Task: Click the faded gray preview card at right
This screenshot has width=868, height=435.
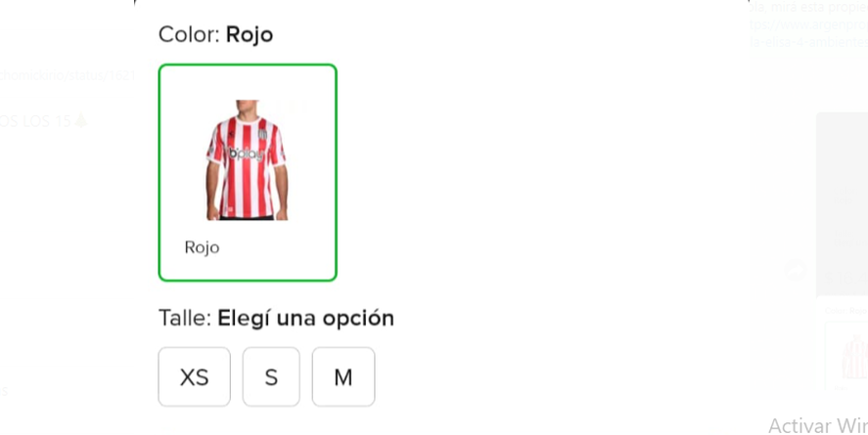Action: coord(842,204)
